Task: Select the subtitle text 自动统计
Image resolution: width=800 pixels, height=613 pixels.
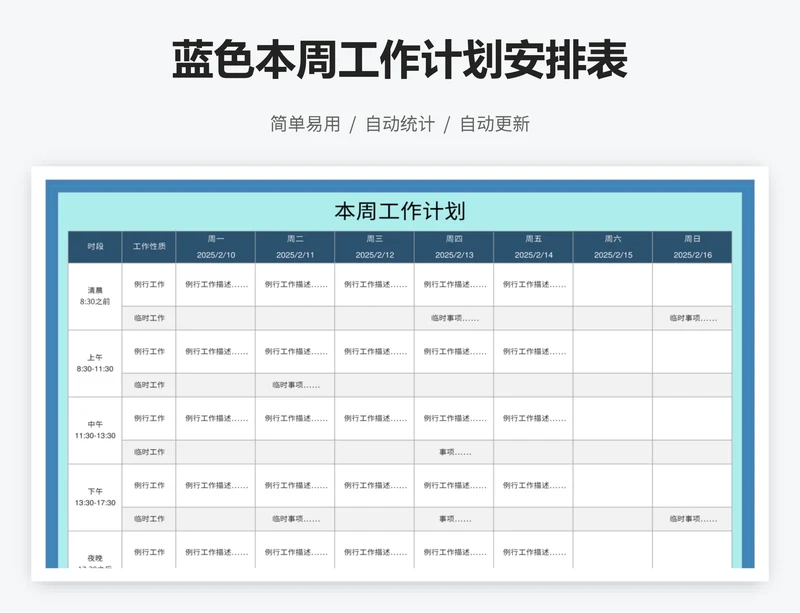Action: pos(400,124)
